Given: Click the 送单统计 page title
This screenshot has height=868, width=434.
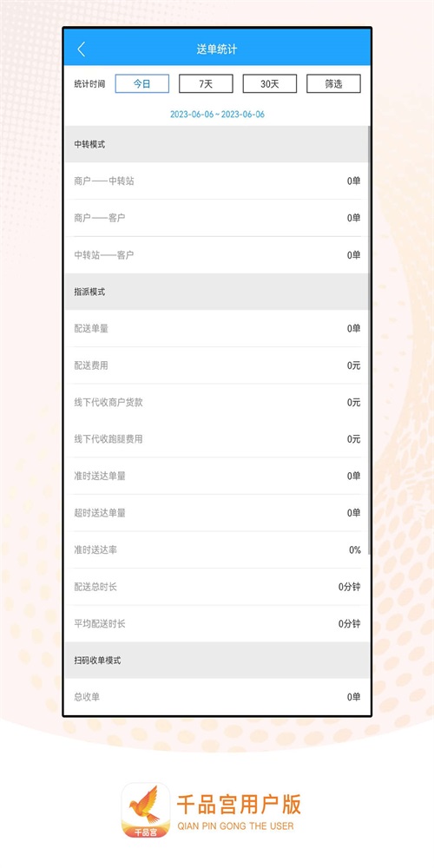Looking at the screenshot, I should [x=217, y=49].
